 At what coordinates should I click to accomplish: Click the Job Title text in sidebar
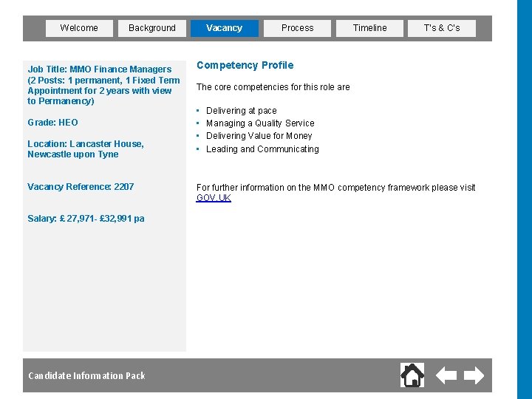click(x=103, y=85)
